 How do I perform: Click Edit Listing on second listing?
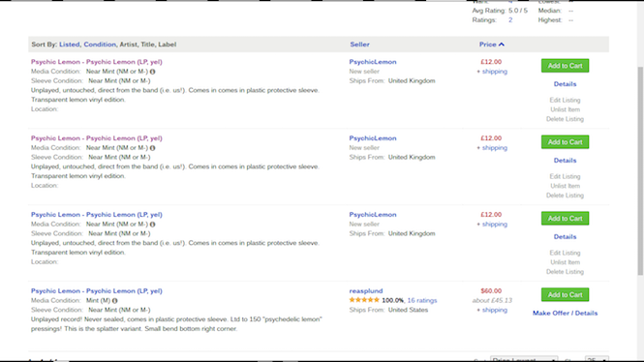point(565,176)
